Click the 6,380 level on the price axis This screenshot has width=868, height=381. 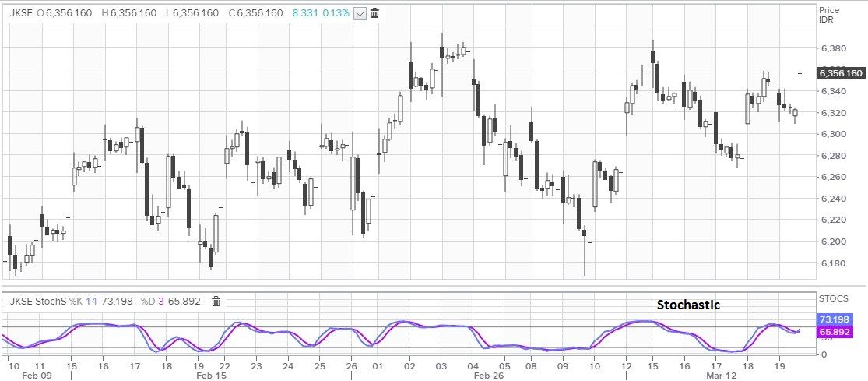(833, 48)
